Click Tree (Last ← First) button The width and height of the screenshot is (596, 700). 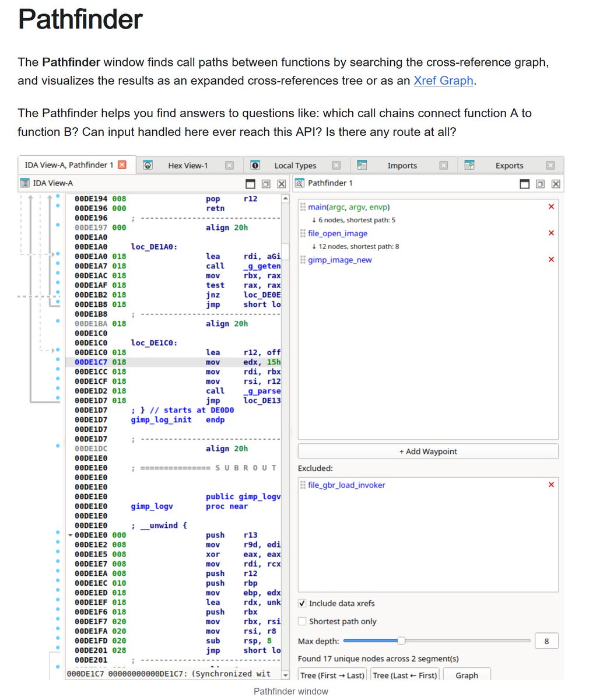[405, 675]
